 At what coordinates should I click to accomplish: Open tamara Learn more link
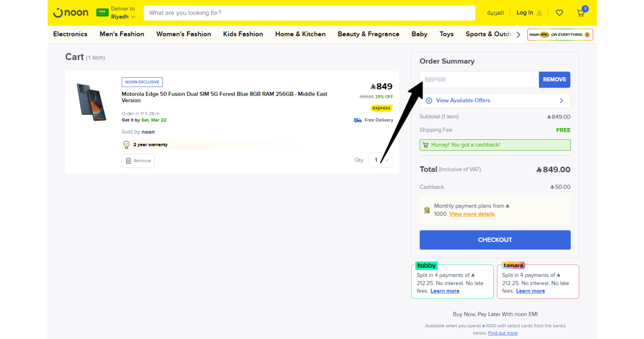point(531,291)
